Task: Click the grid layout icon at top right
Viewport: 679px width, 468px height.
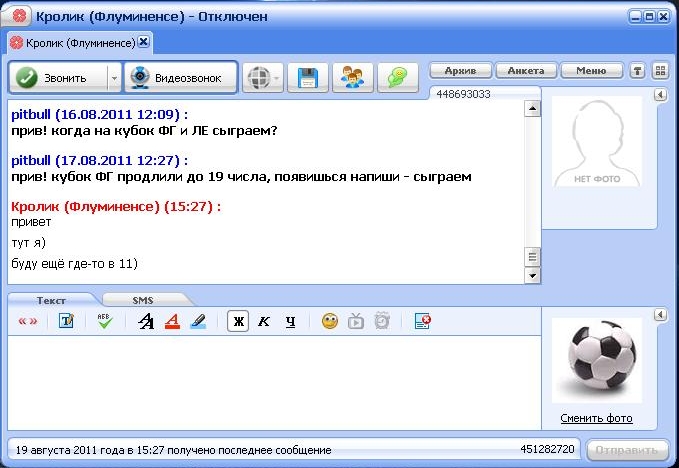Action: (660, 71)
